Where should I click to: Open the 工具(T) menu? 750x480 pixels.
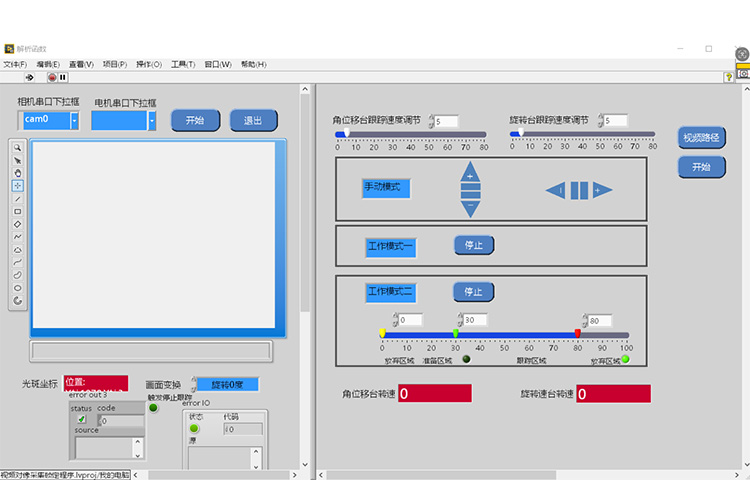click(182, 64)
